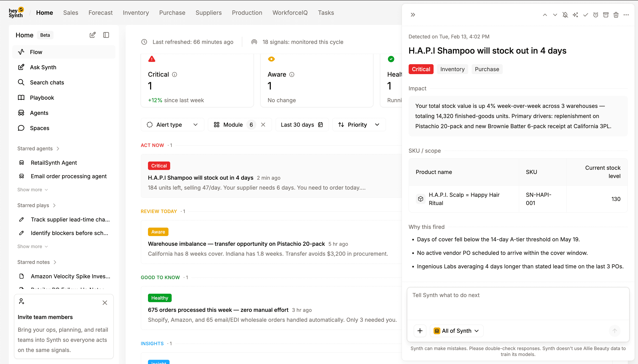Screen dimensions: 638x364
Task: Click the add-person icon in invite card
Action: [22, 301]
